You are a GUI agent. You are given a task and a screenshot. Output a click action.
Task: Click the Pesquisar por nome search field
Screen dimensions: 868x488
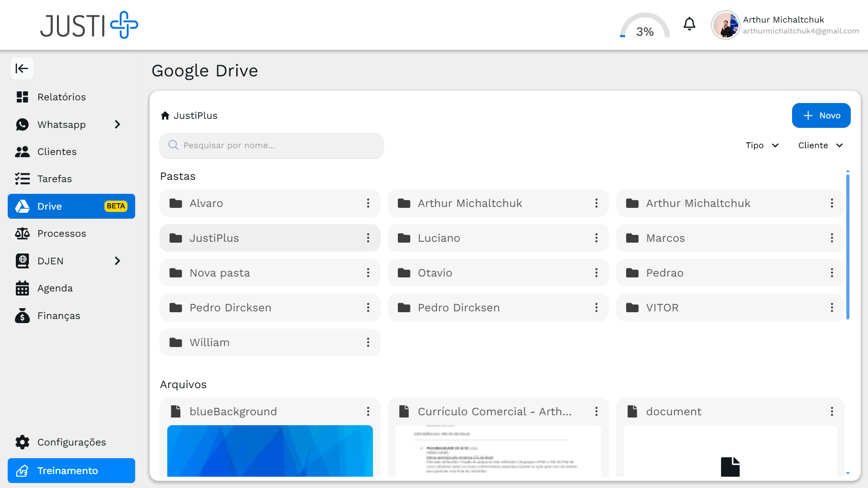271,145
